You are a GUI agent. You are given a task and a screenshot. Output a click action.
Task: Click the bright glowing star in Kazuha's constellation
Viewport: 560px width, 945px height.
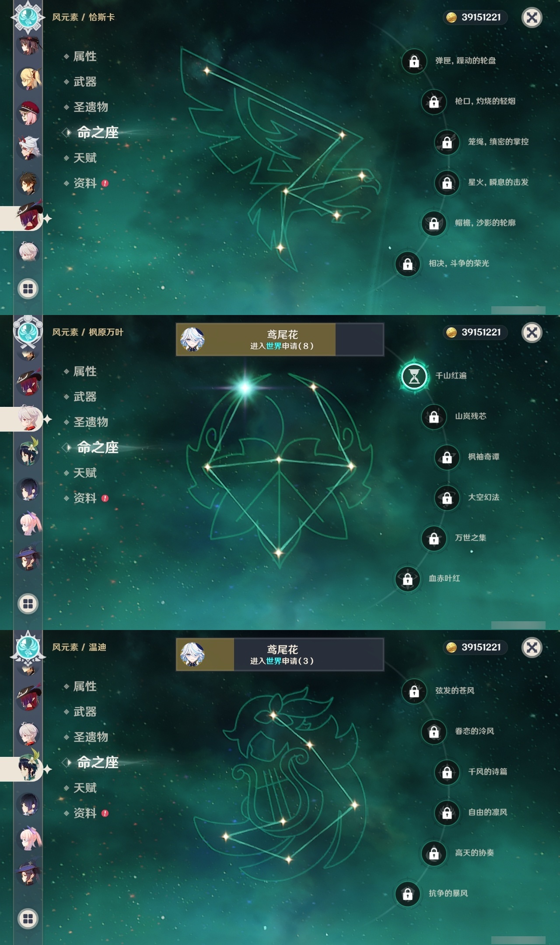pos(245,387)
